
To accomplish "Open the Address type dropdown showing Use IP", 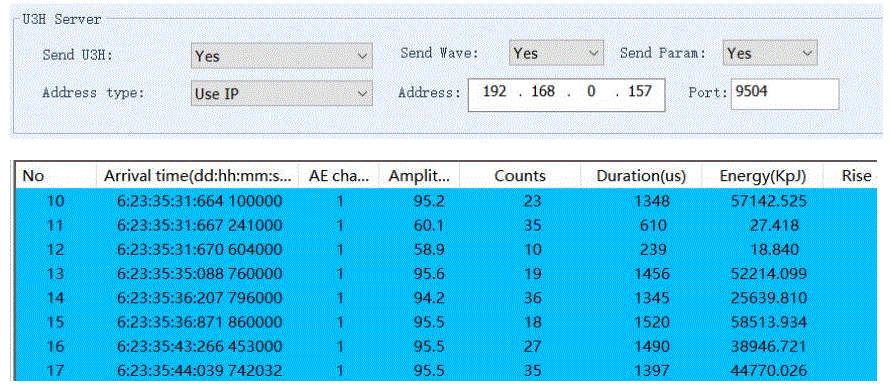I will (x=282, y=93).
